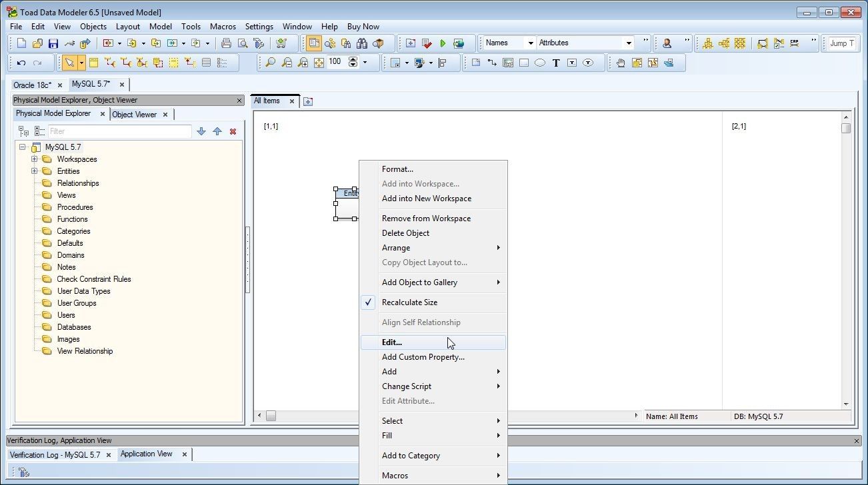Image resolution: width=868 pixels, height=485 pixels.
Task: Switch to the Object Viewer tab
Action: pyautogui.click(x=134, y=115)
